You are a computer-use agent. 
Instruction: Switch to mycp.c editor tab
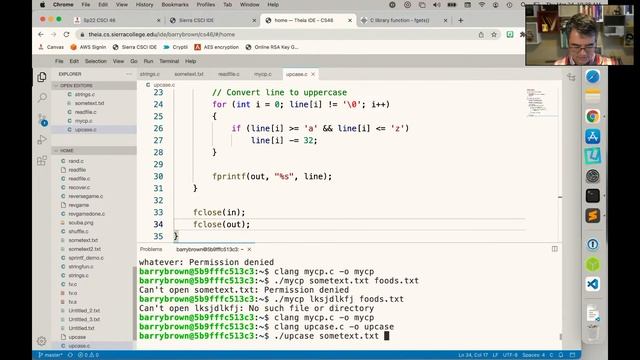coord(263,74)
